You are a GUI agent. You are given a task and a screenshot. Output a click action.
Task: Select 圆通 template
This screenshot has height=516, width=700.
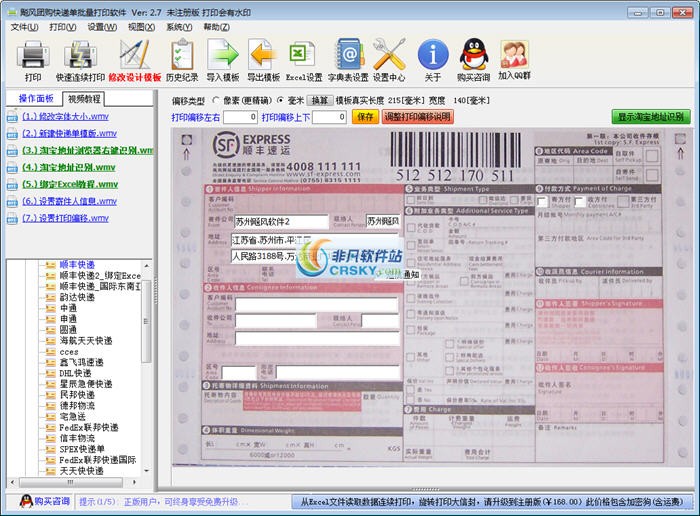point(68,330)
